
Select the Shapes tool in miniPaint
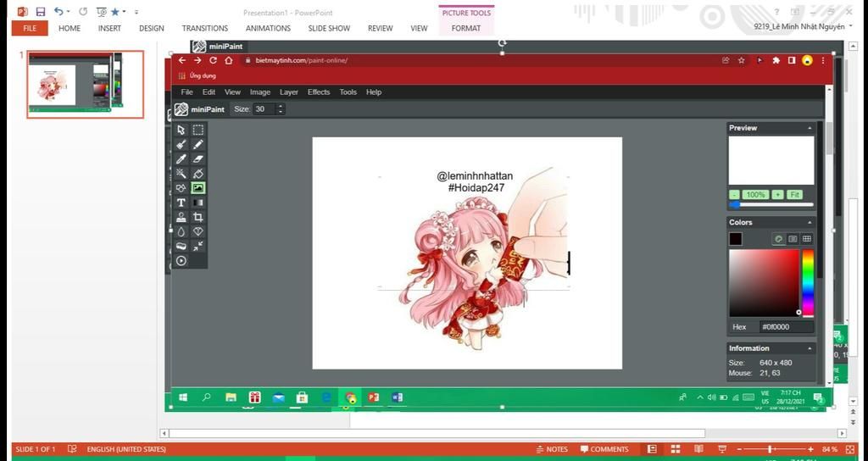(x=181, y=188)
